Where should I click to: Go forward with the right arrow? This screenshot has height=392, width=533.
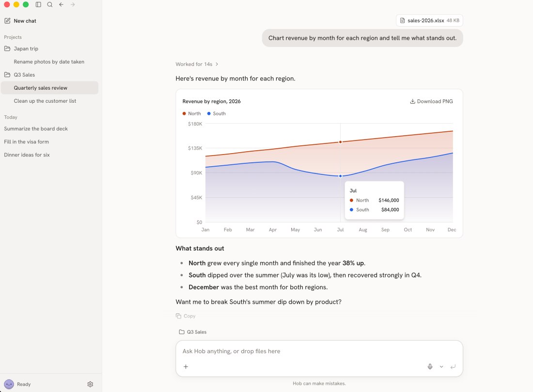coord(73,4)
